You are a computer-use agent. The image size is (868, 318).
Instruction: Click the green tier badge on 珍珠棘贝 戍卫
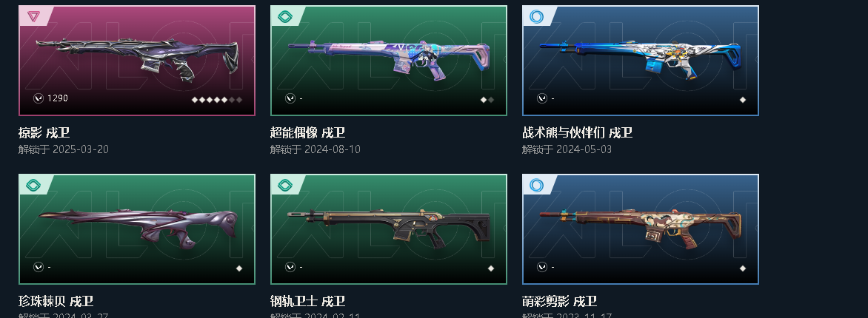(x=33, y=186)
